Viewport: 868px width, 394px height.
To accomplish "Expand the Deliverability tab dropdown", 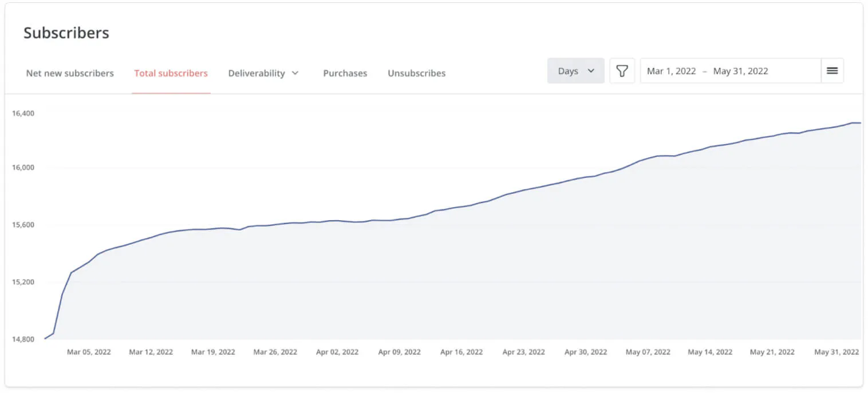I will click(x=263, y=73).
